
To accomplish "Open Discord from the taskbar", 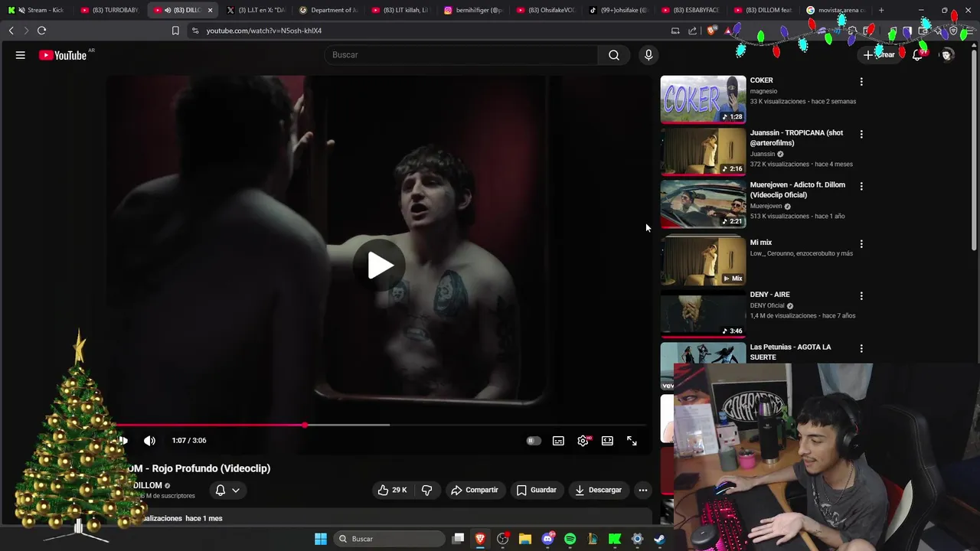I will coord(547,539).
